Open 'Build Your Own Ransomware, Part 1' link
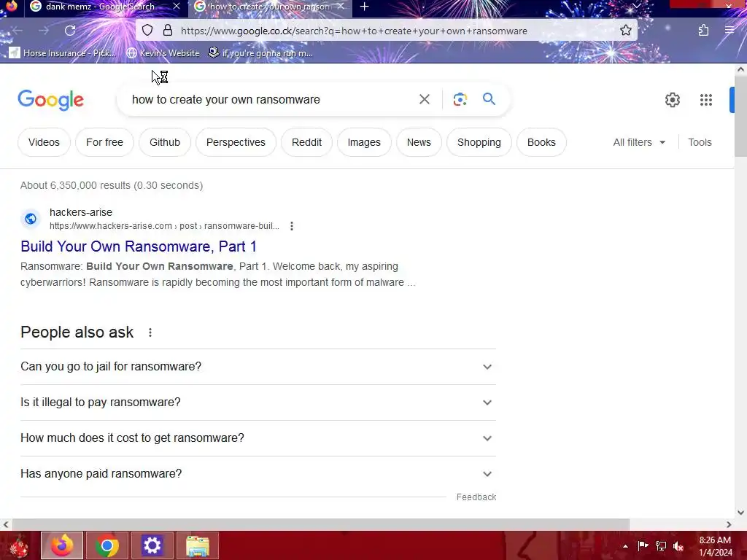The height and width of the screenshot is (560, 747). coord(139,246)
